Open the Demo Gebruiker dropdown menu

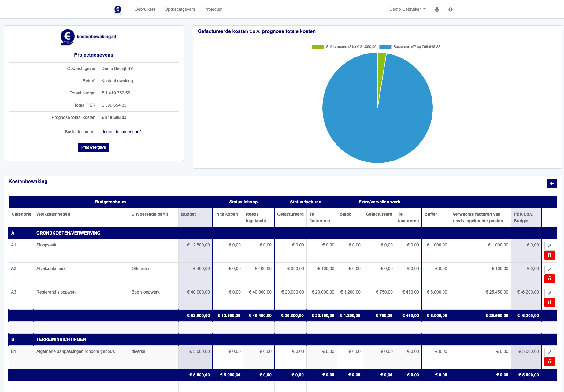pos(407,9)
